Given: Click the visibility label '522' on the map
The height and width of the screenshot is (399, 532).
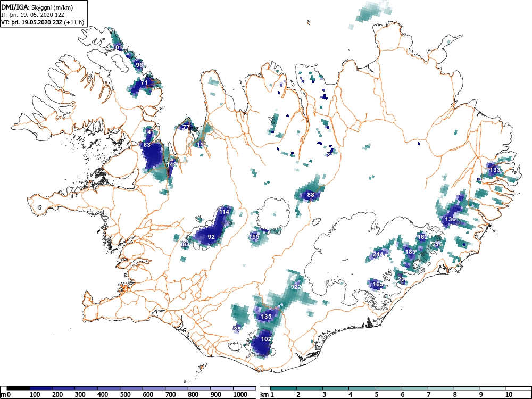Looking at the screenshot, I should click(x=296, y=287).
